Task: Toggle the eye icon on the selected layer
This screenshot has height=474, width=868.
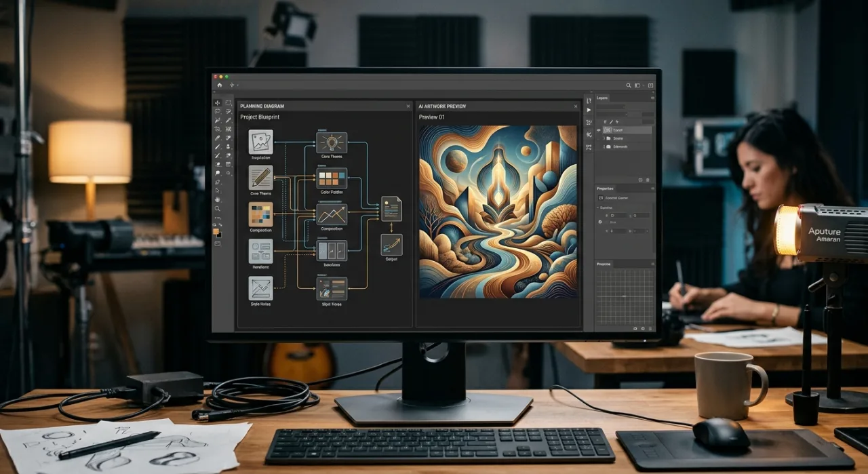Action: 598,130
